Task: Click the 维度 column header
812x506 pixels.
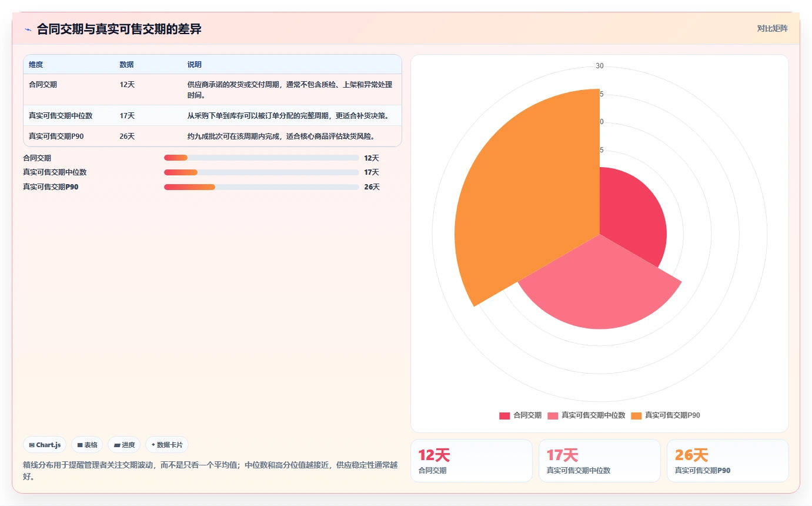Action: coord(36,65)
